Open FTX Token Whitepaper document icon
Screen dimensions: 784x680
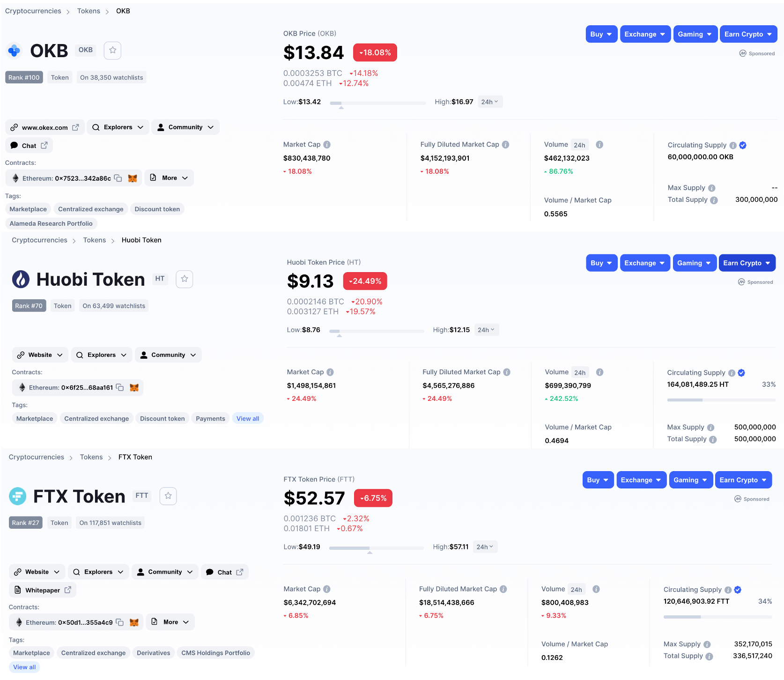click(x=18, y=590)
